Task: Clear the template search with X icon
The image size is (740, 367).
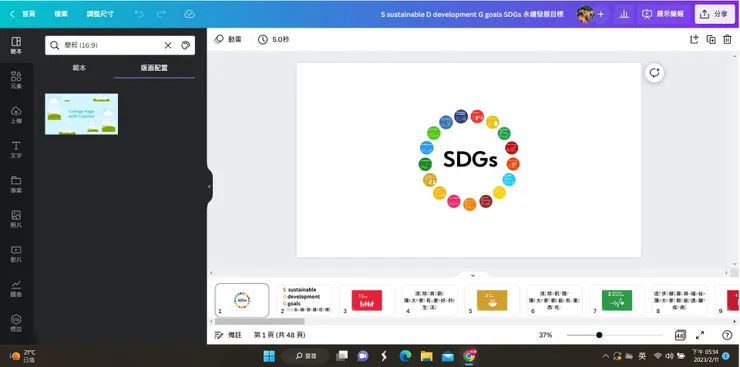Action: [168, 45]
